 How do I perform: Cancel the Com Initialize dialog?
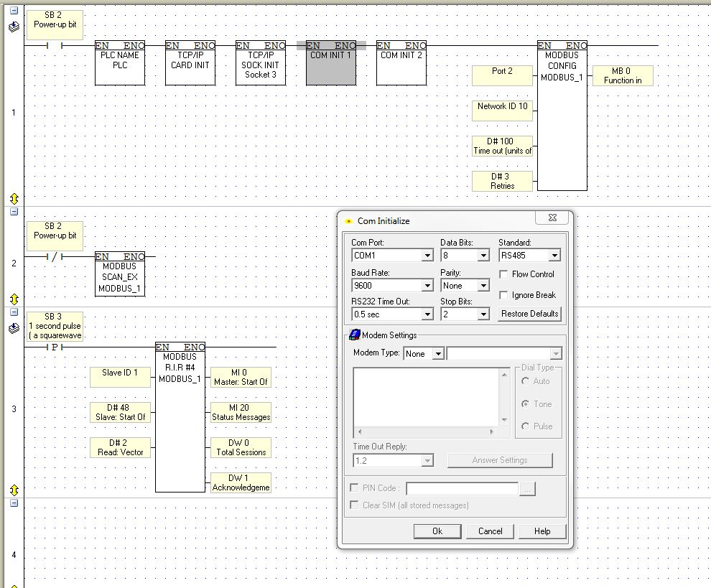coord(491,531)
